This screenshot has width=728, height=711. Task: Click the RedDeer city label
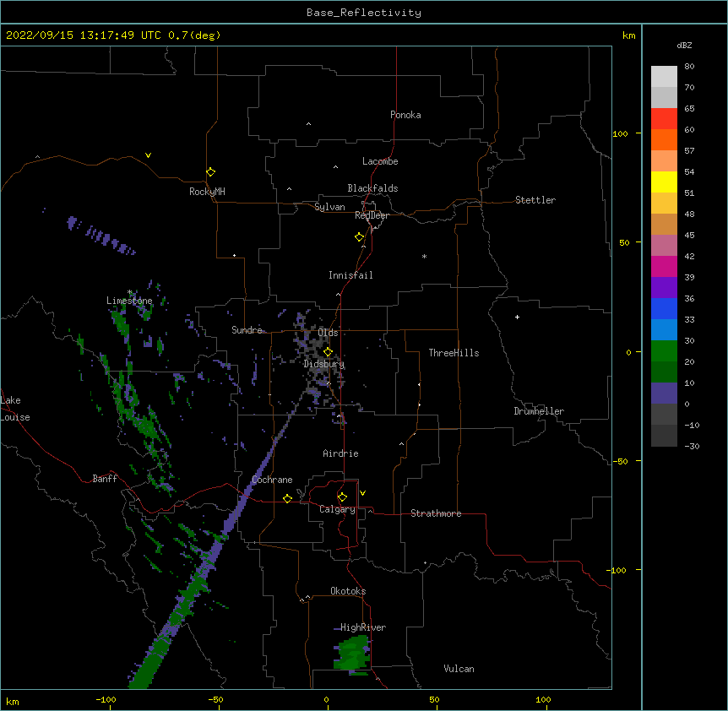pyautogui.click(x=372, y=215)
